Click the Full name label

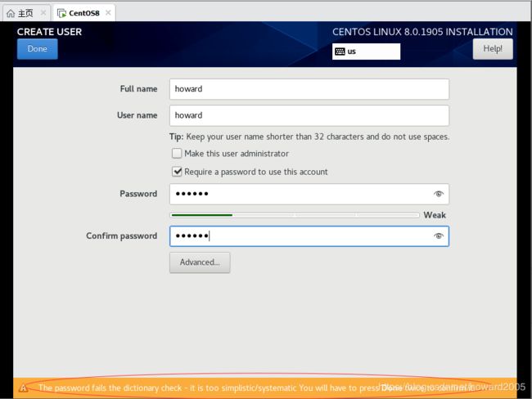tap(138, 89)
